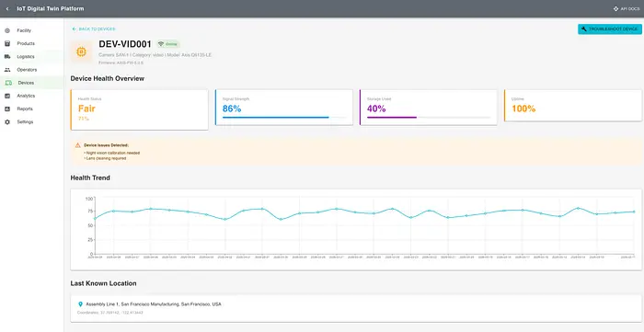This screenshot has height=332, width=644.
Task: Open the API DOCS link text
Action: 630,8
